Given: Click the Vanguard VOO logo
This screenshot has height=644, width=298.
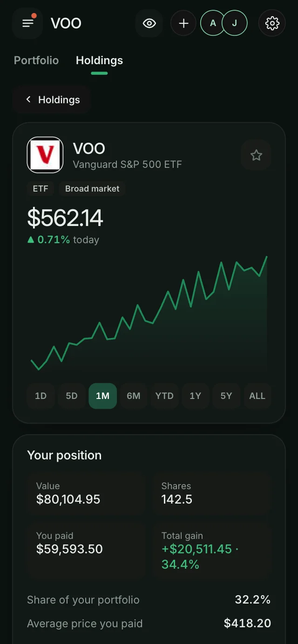Looking at the screenshot, I should click(45, 155).
